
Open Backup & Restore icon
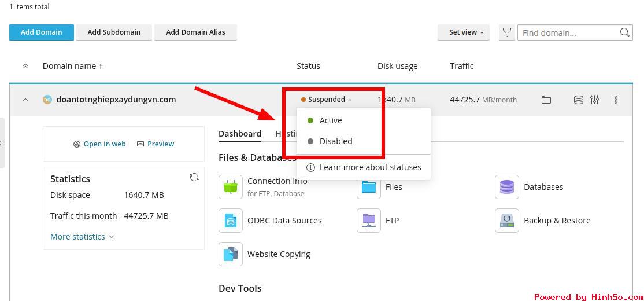pos(506,221)
